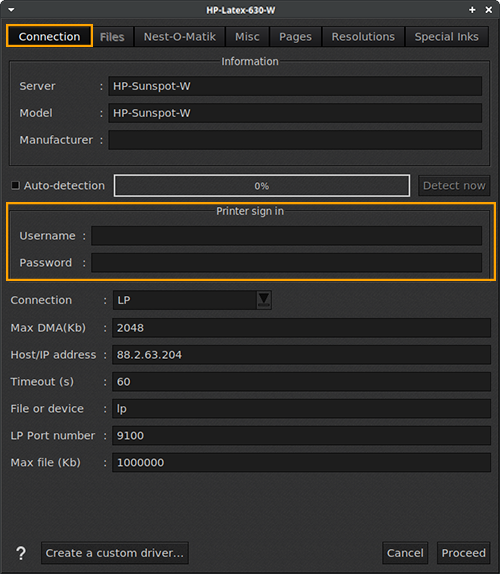Open the window menu arrow in title bar

[x=11, y=10]
